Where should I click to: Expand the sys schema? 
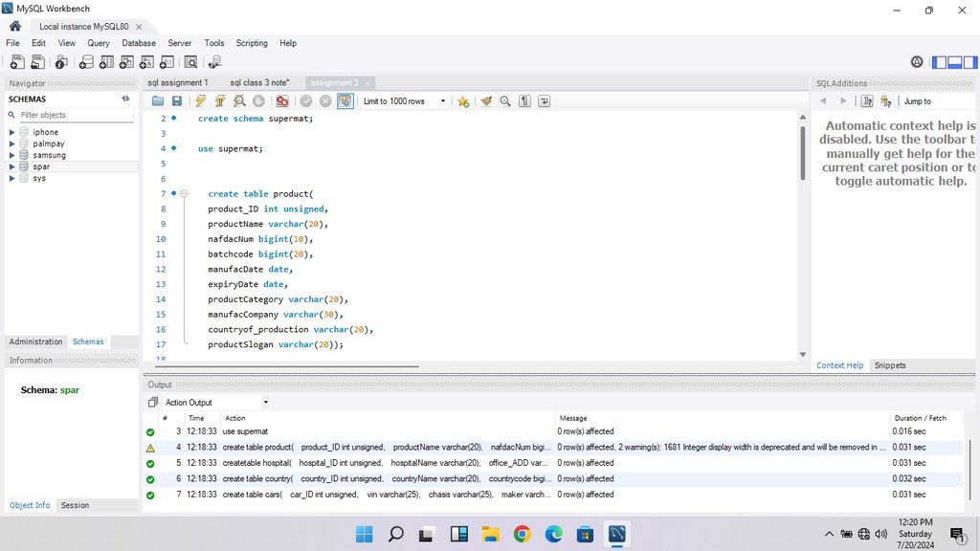pyautogui.click(x=11, y=178)
